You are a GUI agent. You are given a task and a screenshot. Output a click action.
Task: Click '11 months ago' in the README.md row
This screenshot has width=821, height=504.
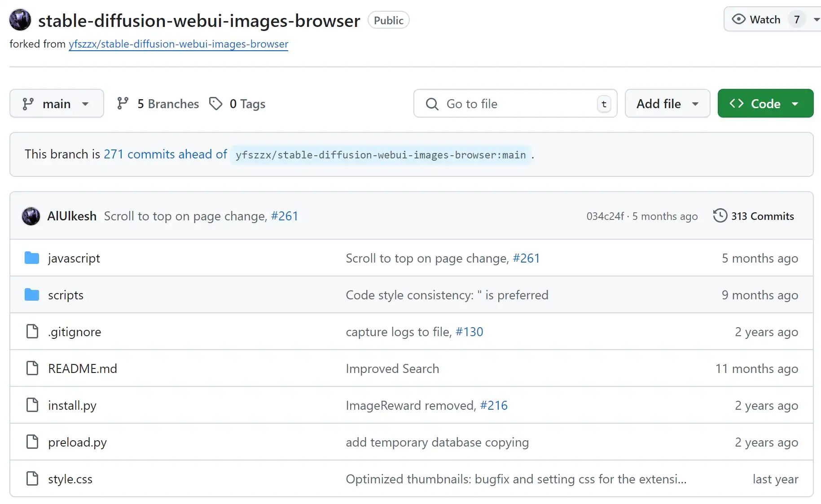click(757, 369)
